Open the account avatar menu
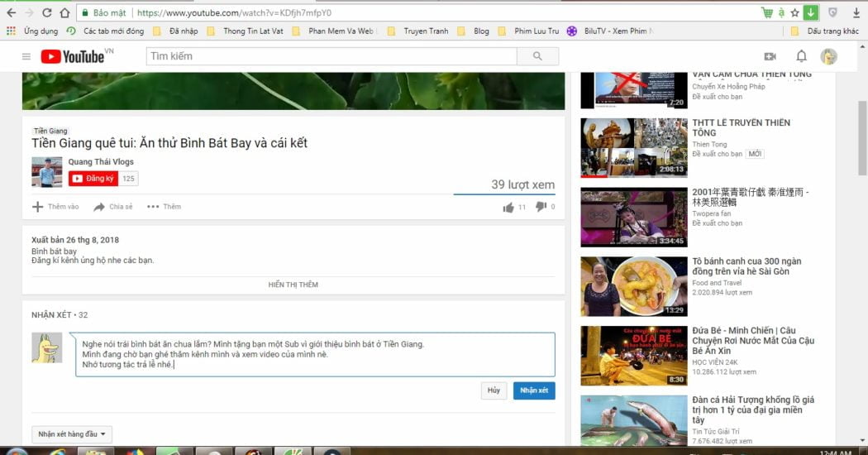 point(828,56)
